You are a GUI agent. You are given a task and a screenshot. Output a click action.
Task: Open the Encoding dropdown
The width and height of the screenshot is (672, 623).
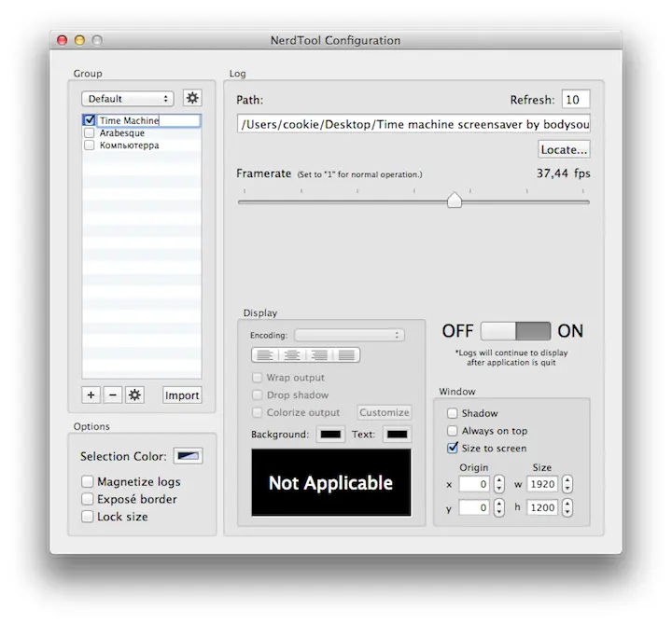point(349,335)
